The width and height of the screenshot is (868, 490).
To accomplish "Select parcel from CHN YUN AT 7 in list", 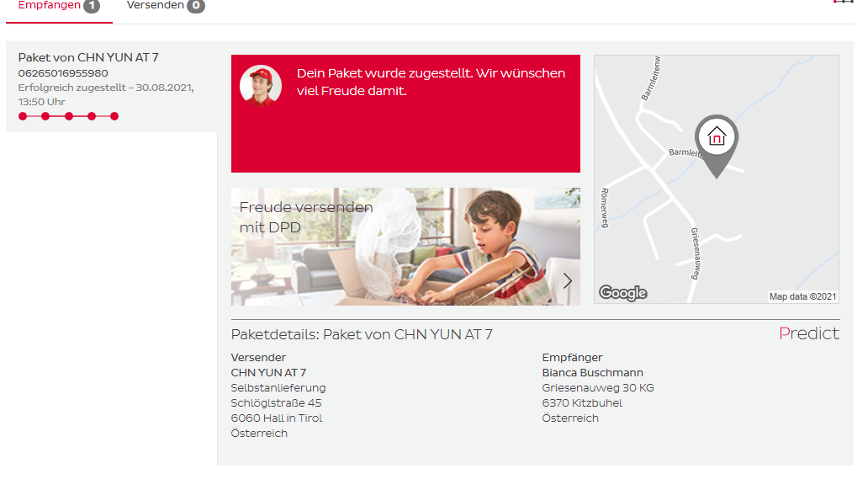I will tap(111, 87).
